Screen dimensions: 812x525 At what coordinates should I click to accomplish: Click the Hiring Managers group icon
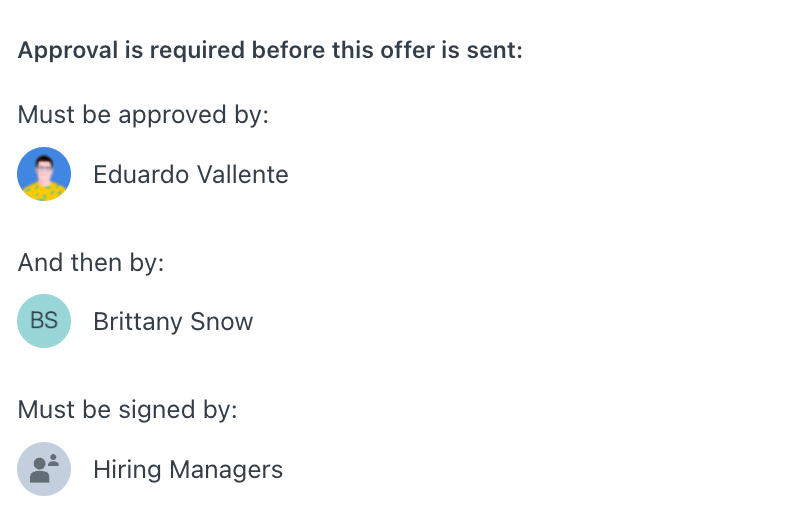(44, 469)
